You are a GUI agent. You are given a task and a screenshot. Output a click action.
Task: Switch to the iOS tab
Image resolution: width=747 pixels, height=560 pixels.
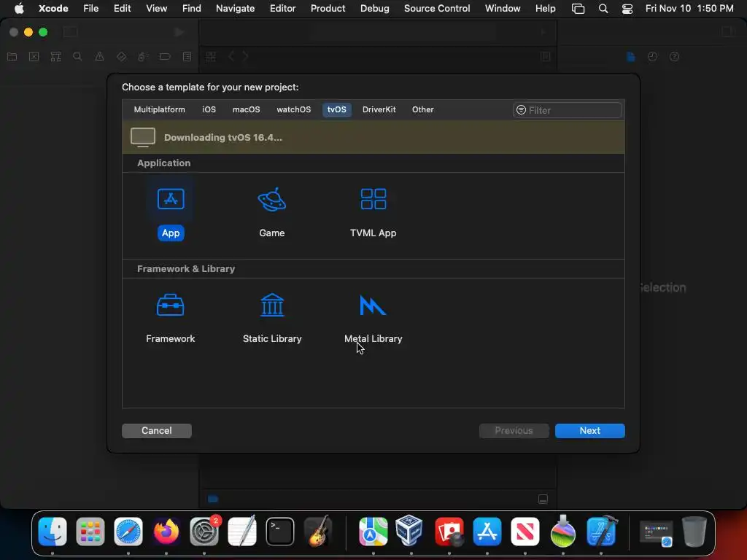[209, 109]
